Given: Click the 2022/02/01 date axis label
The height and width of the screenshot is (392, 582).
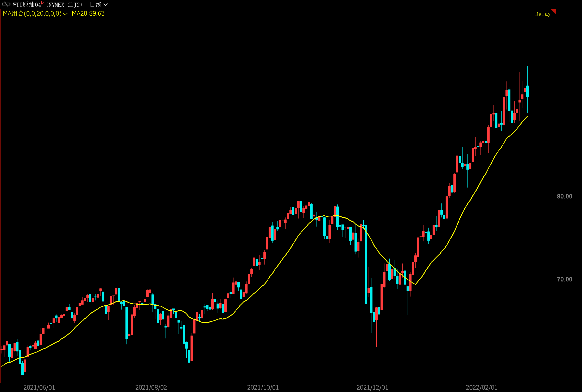Looking at the screenshot, I should (x=482, y=387).
